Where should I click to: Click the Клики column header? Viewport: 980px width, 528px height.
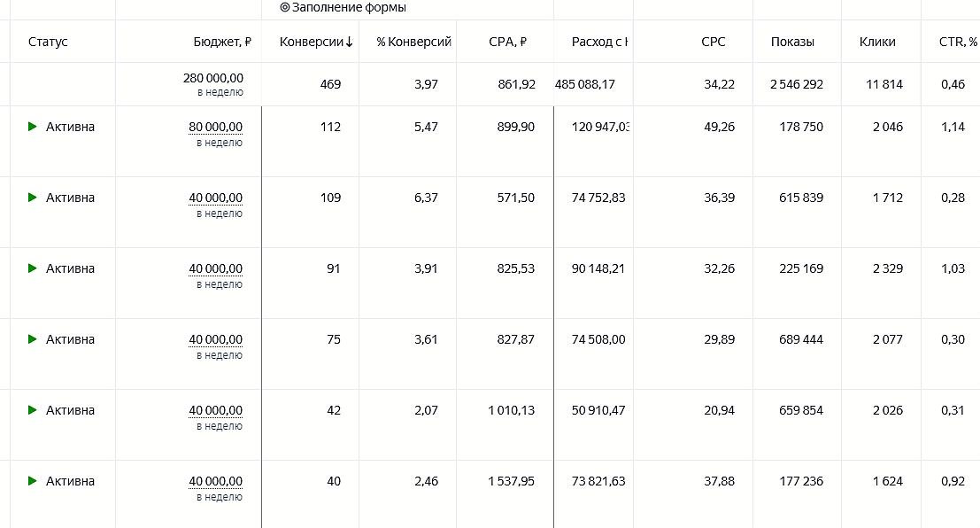877,42
